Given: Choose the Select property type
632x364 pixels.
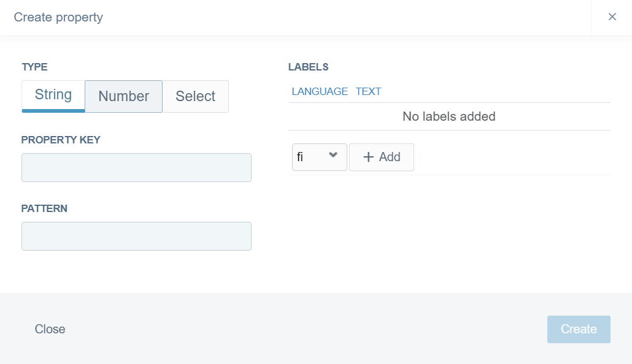Looking at the screenshot, I should pos(195,96).
